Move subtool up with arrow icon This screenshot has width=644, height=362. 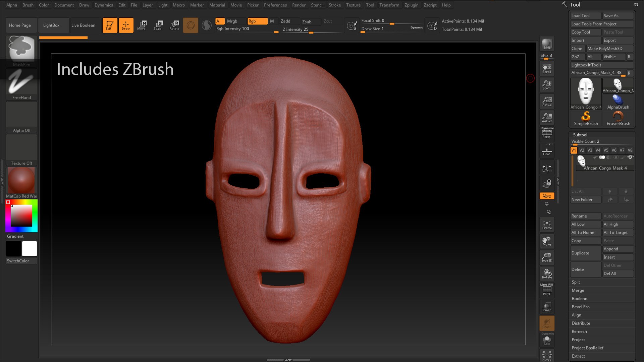[610, 191]
